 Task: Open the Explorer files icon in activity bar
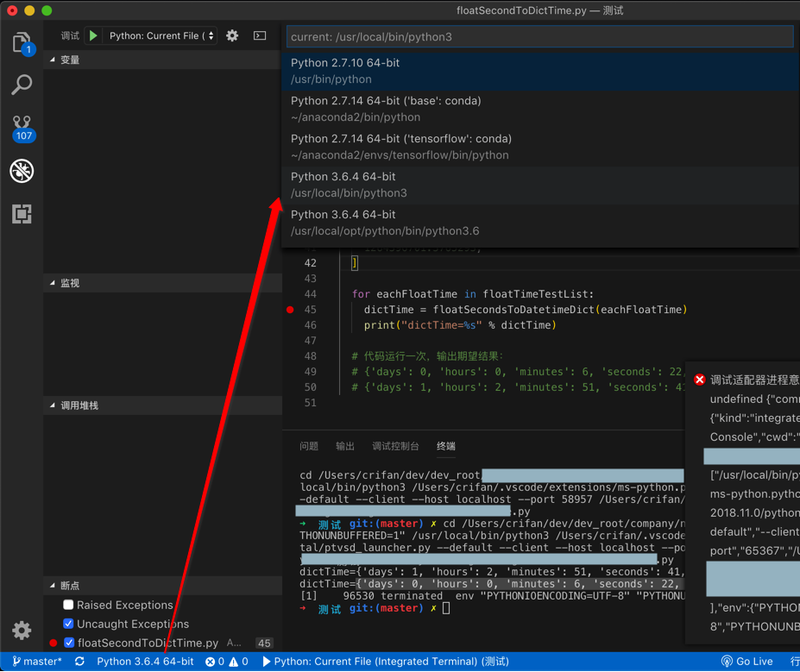[22, 42]
